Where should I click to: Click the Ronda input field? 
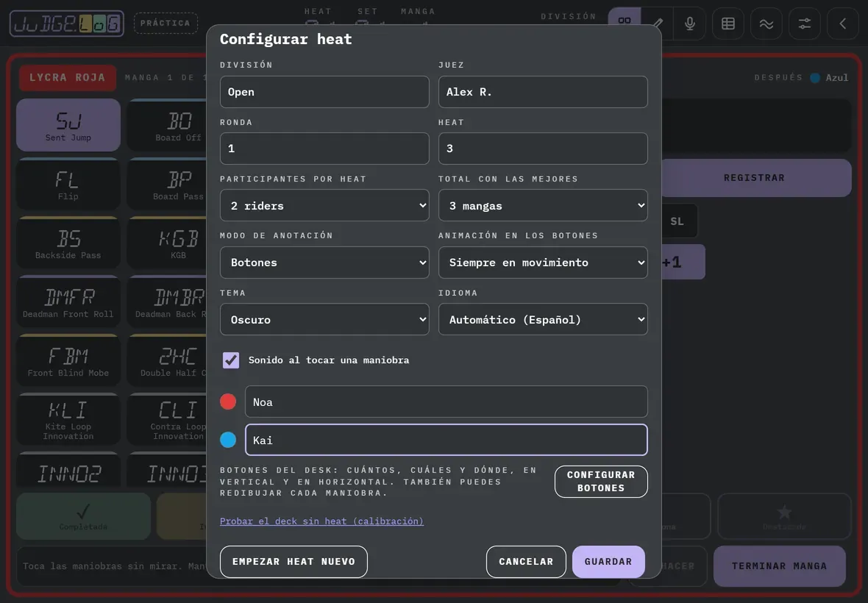click(324, 149)
